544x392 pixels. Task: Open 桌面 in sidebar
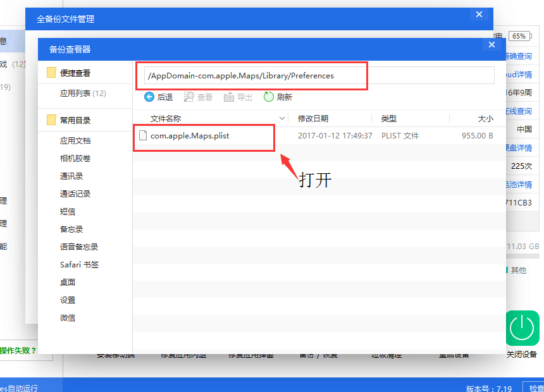[x=67, y=282]
